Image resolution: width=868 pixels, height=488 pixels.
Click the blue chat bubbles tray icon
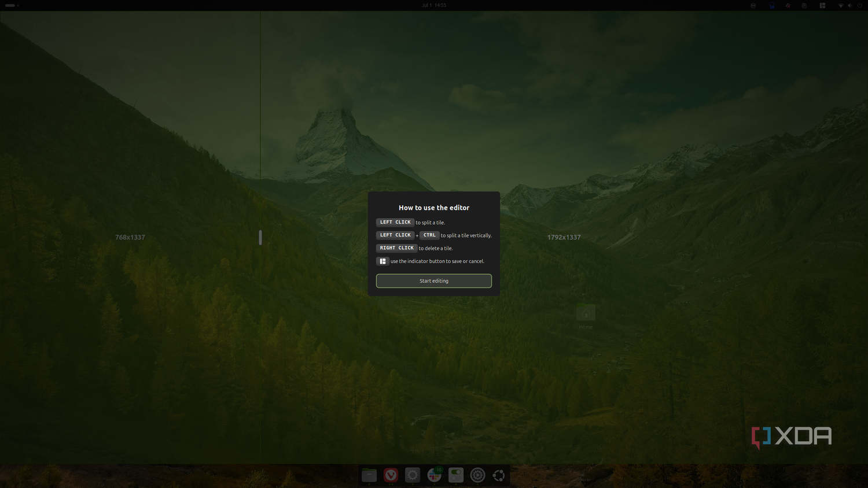click(x=772, y=5)
